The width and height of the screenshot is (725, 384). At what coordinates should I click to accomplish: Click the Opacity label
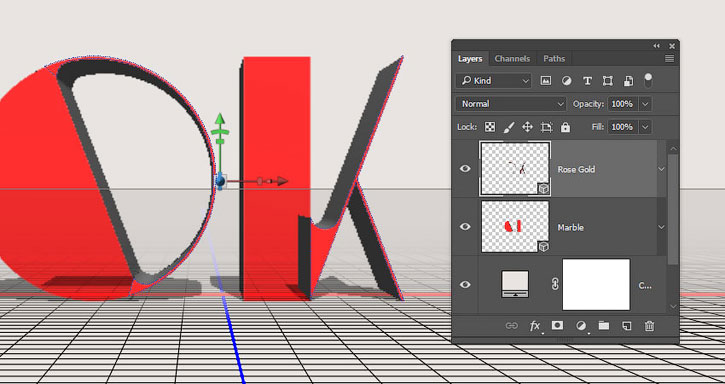(588, 104)
